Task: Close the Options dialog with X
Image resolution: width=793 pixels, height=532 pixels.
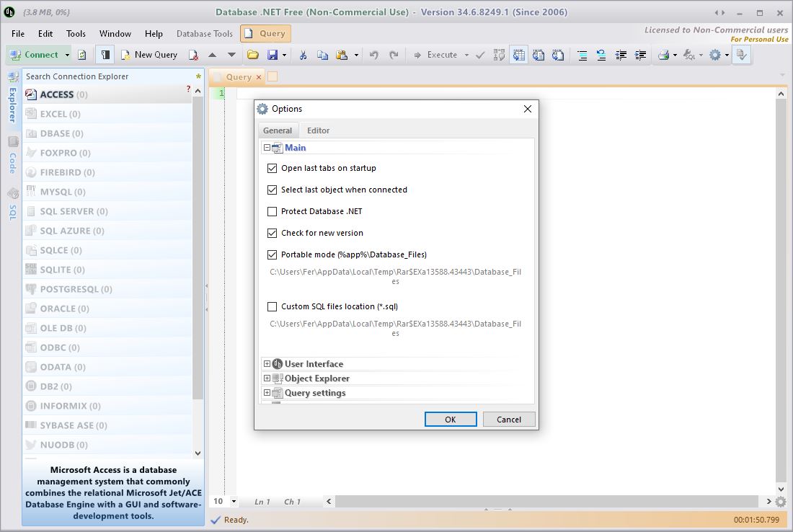Action: pos(528,109)
